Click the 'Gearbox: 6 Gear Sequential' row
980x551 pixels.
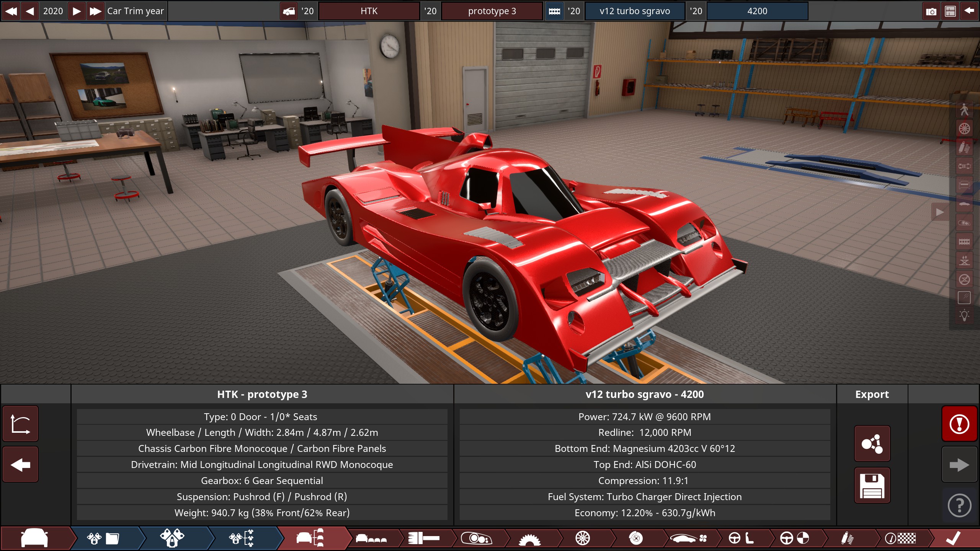click(262, 481)
